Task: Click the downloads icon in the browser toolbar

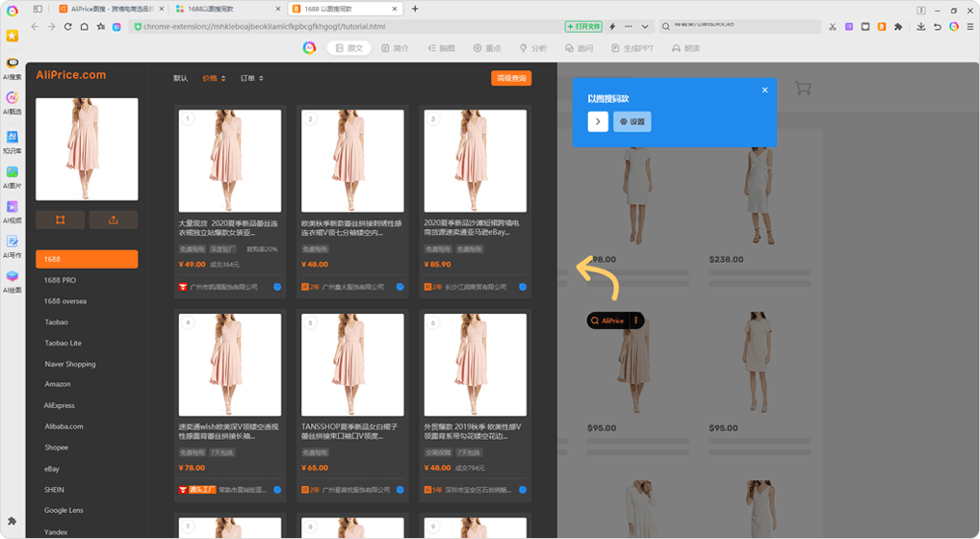Action: [x=921, y=27]
